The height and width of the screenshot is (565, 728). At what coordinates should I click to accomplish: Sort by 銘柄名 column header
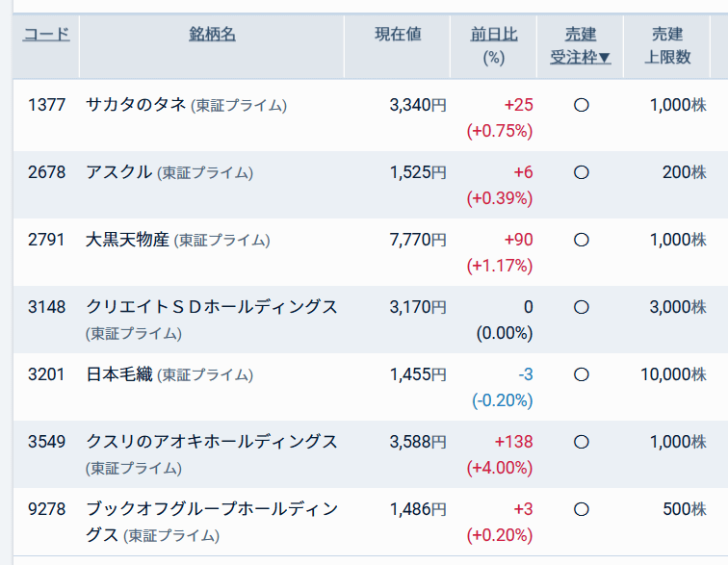point(212,35)
